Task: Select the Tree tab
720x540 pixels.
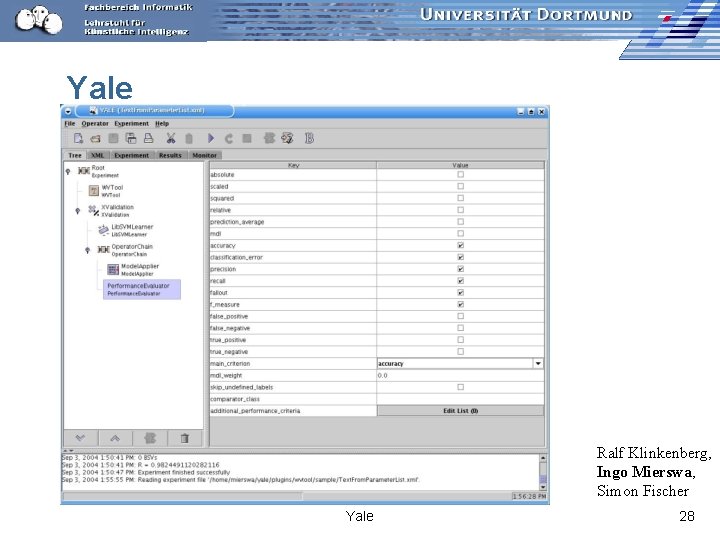Action: pyautogui.click(x=74, y=155)
